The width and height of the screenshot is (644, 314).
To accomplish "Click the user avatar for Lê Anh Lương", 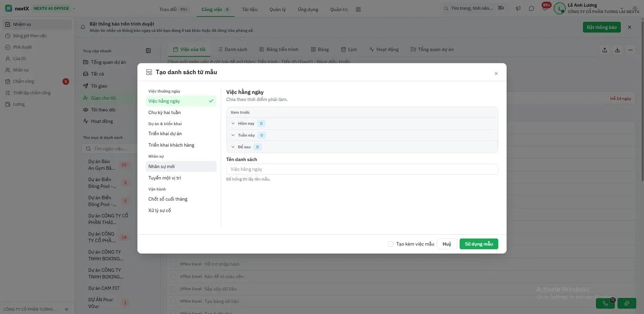I will pos(559,9).
